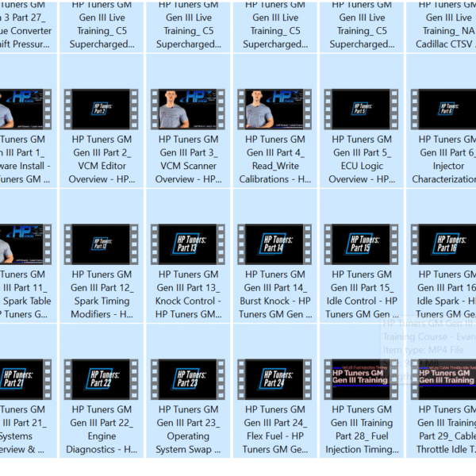Click the 'Part 27_ ...ue Converter' file name
Screen dimensions: 476x476
26,25
